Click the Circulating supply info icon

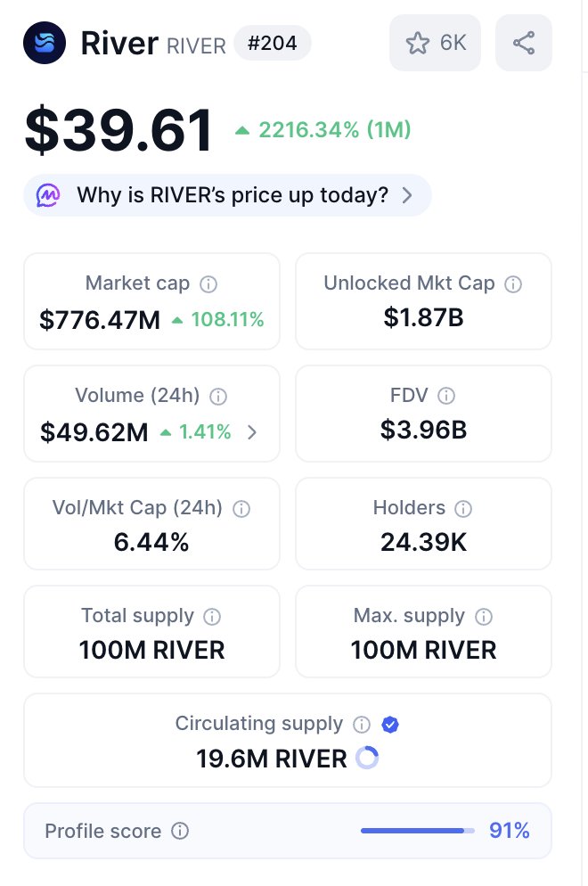pos(362,725)
